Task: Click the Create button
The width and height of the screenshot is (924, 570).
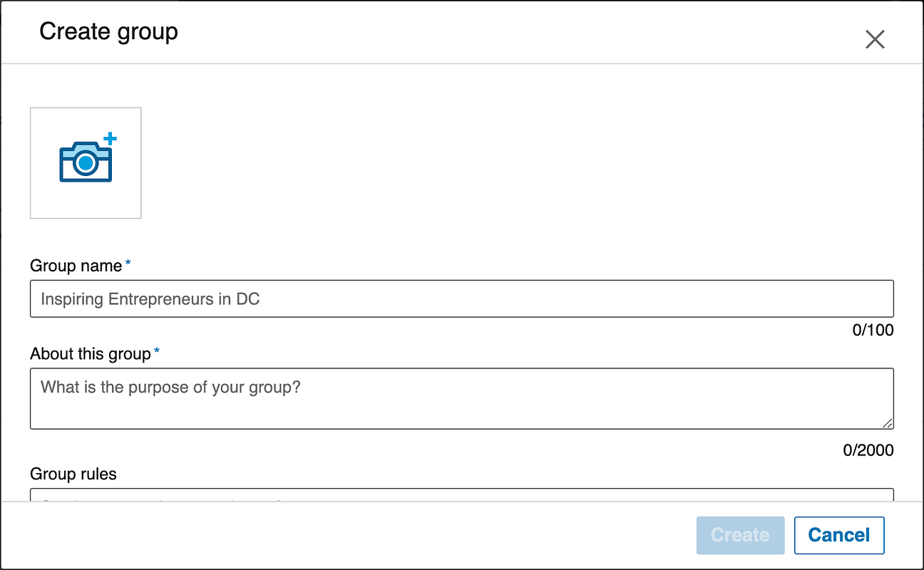Action: (740, 535)
